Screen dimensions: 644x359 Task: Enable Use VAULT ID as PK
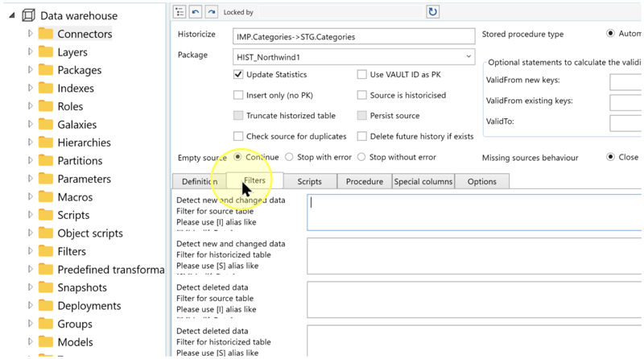361,74
